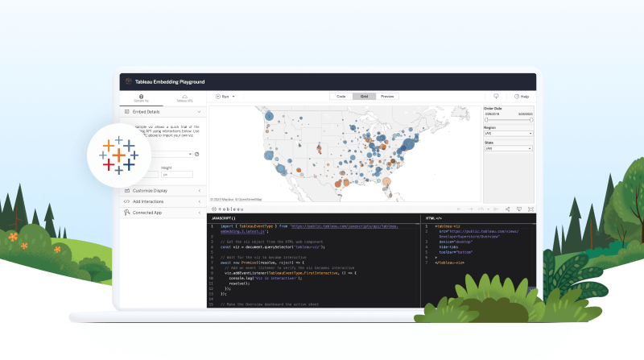Open the State filter dropdown
Image resolution: width=644 pixels, height=360 pixels.
[507, 148]
